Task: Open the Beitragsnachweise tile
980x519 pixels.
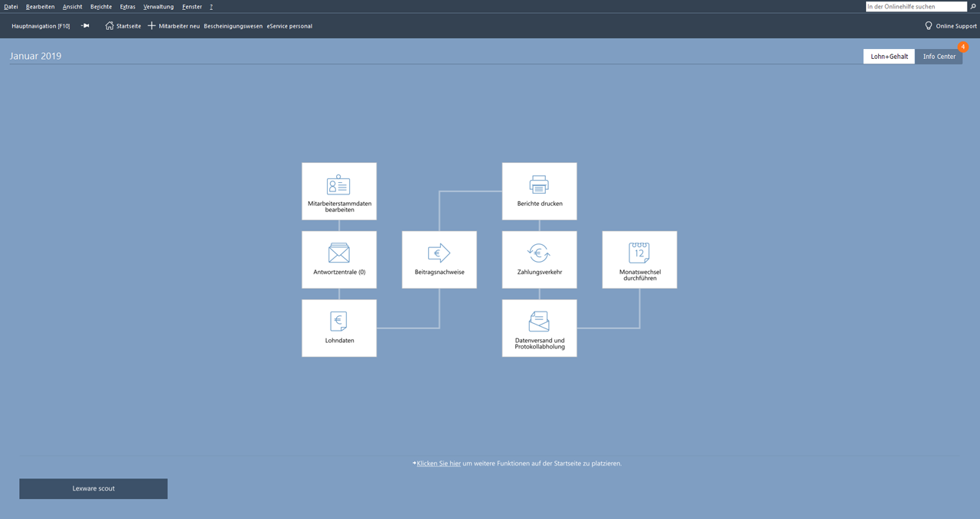Action: 439,259
